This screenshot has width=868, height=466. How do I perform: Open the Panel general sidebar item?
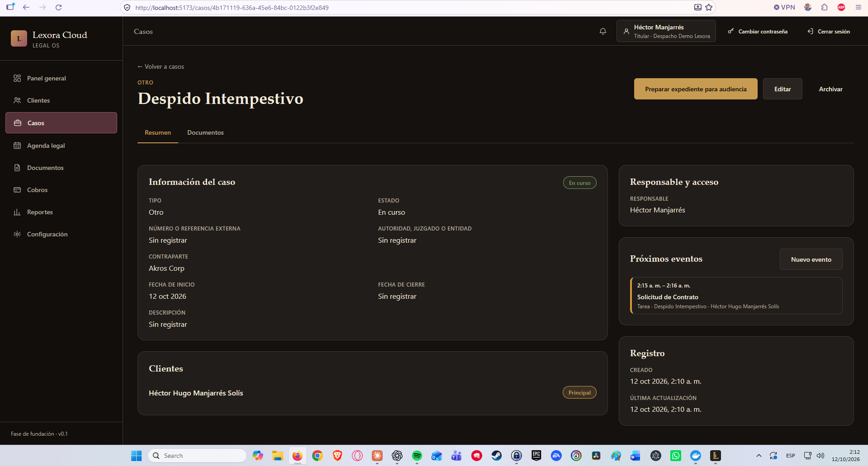point(61,78)
